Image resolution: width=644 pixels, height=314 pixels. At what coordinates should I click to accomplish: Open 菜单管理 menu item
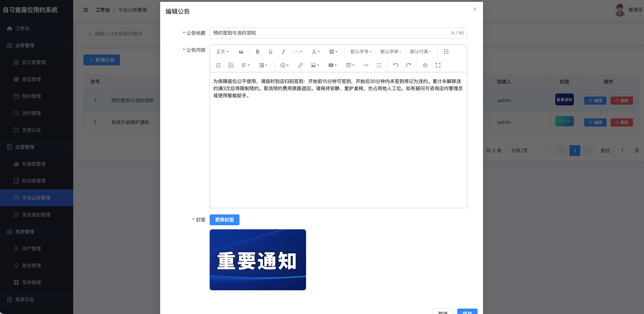point(36,282)
